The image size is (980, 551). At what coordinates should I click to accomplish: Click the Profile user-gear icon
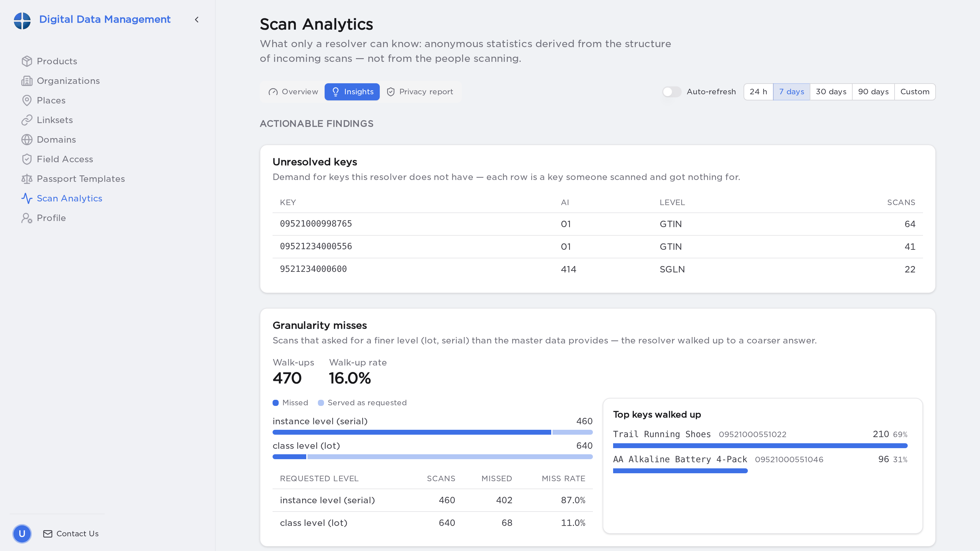[x=27, y=218]
